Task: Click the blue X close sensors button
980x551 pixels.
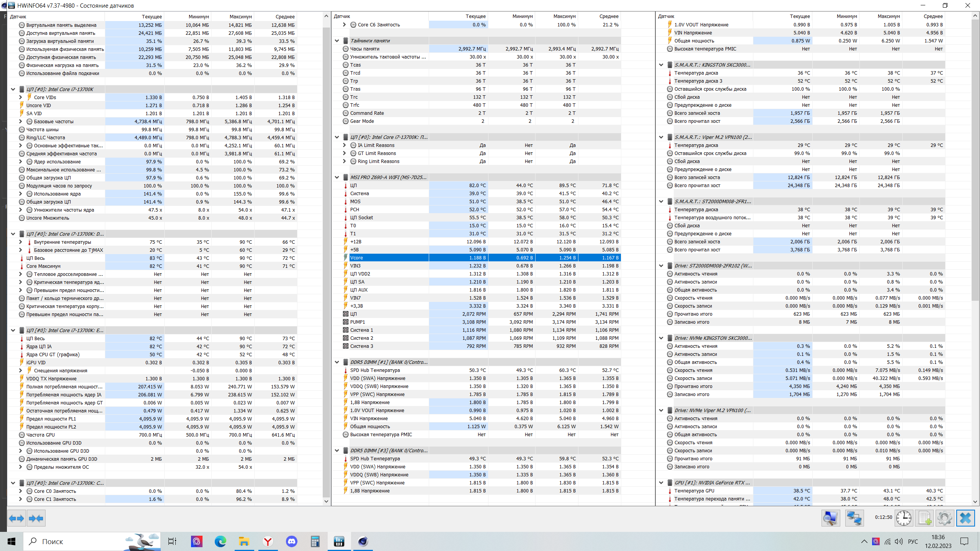Action: pos(965,518)
